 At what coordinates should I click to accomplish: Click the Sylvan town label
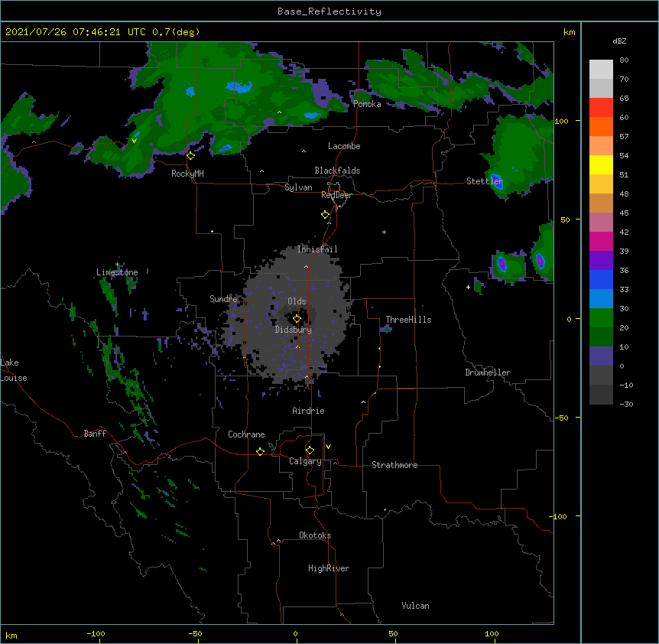click(x=298, y=187)
